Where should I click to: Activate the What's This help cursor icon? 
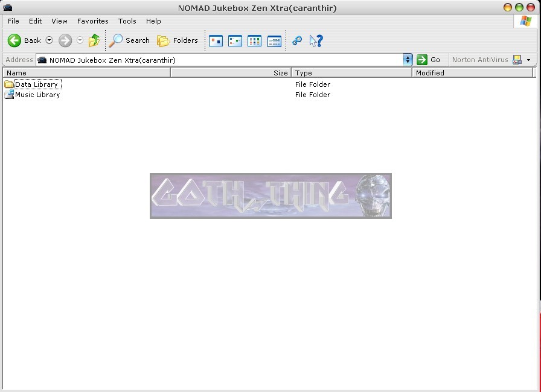(x=316, y=40)
